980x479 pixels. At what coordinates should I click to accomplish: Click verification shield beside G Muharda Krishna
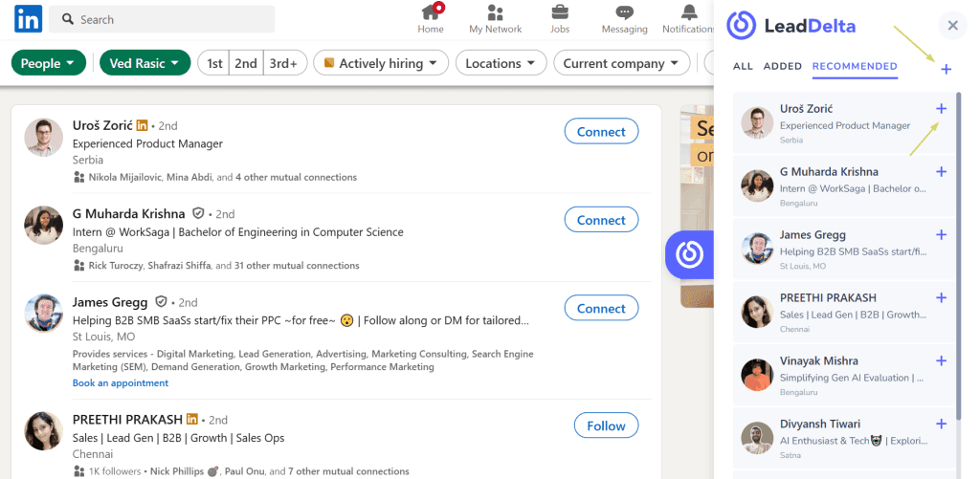coord(198,213)
